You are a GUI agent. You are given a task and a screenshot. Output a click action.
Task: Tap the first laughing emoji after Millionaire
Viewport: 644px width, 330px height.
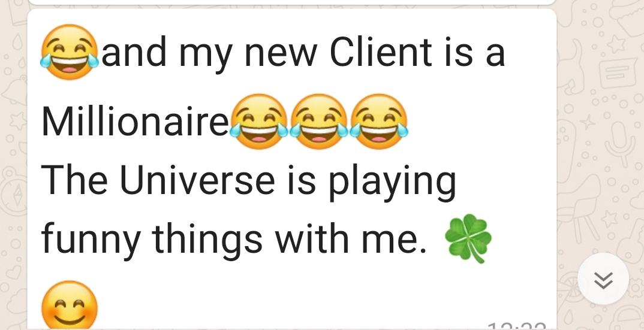point(259,122)
